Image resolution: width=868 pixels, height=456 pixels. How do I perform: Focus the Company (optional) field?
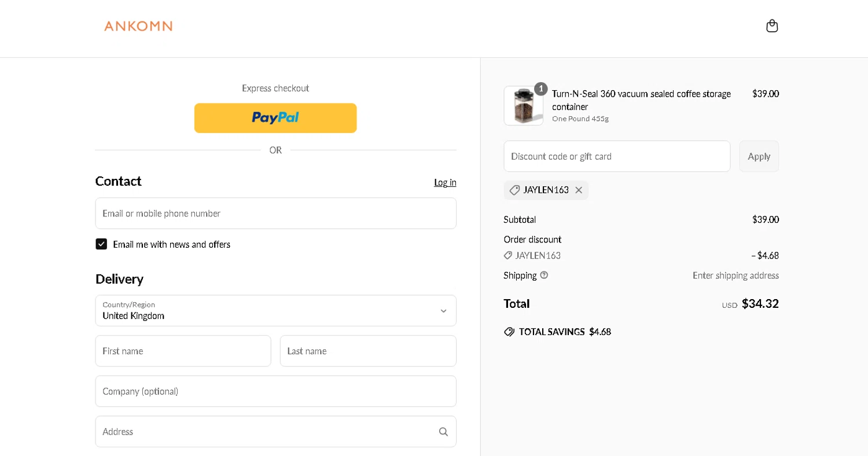click(275, 391)
